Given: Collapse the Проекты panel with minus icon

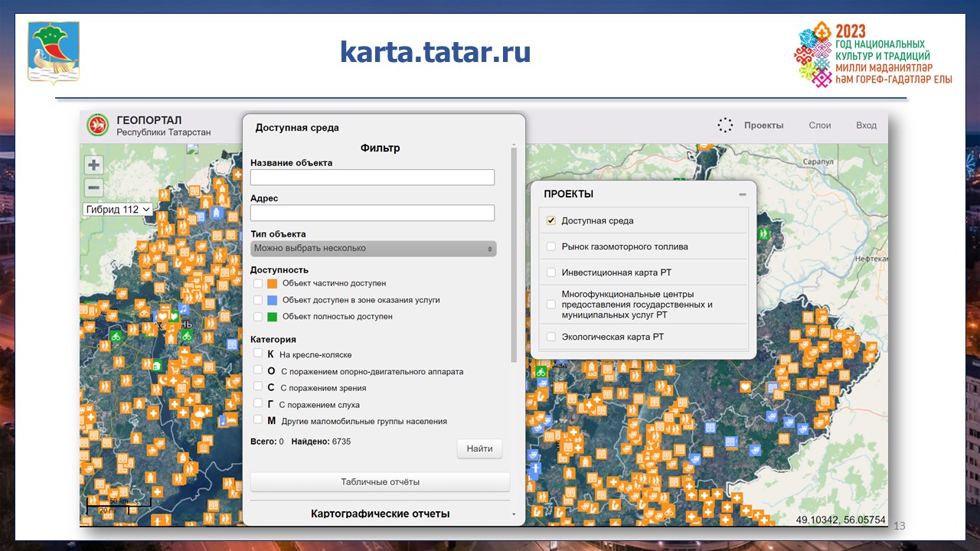Looking at the screenshot, I should (742, 194).
